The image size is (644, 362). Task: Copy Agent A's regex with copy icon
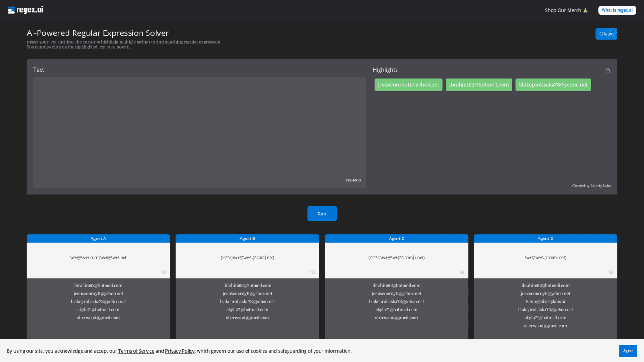pyautogui.click(x=164, y=272)
